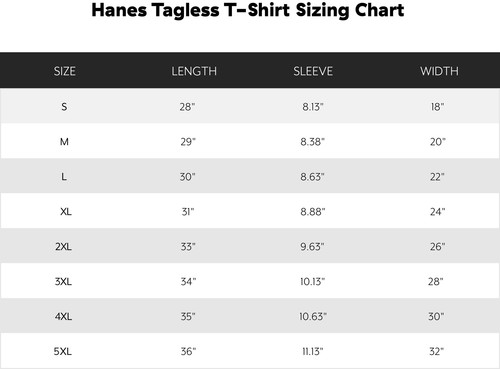This screenshot has width=500, height=369.
Task: Select the M size row label
Action: [x=64, y=142]
